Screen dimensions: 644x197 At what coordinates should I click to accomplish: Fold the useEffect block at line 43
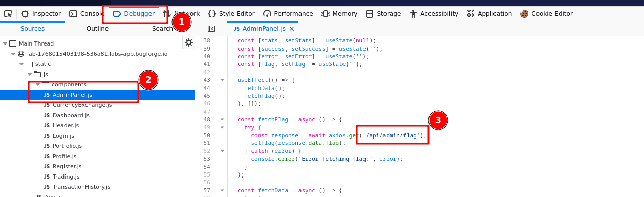[222, 80]
